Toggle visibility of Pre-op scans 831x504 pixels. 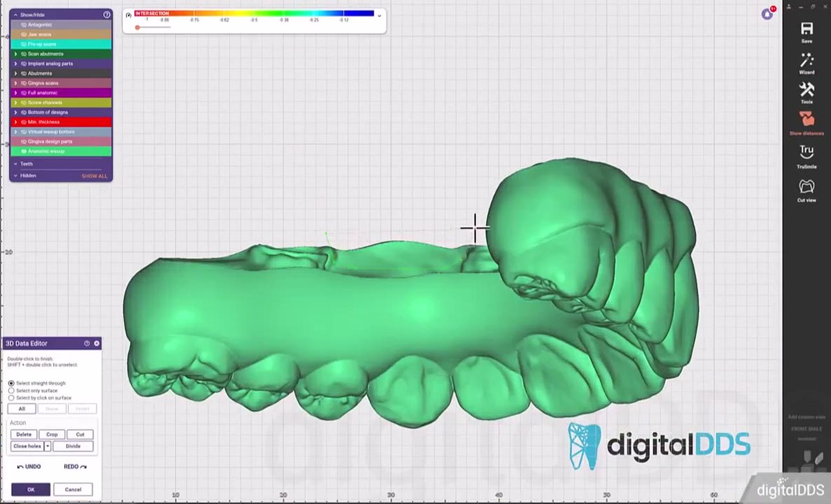tap(24, 44)
